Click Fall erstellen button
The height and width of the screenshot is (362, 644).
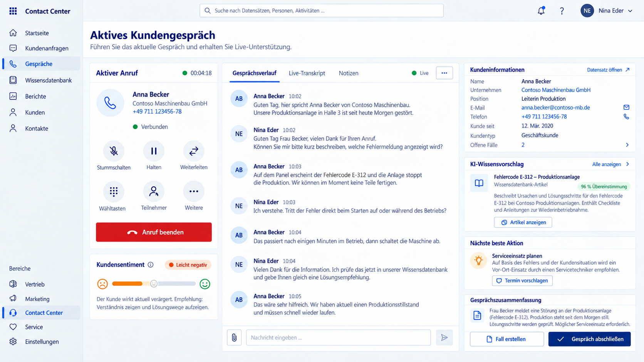pos(507,339)
